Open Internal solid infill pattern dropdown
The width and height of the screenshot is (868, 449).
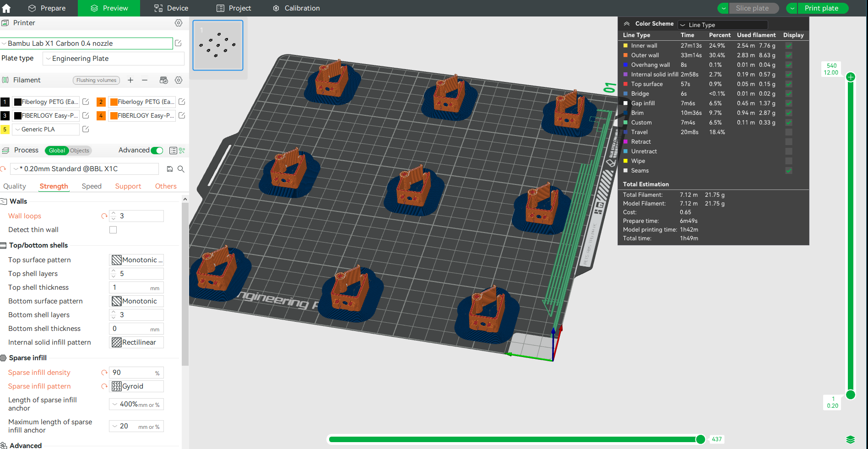pos(136,342)
